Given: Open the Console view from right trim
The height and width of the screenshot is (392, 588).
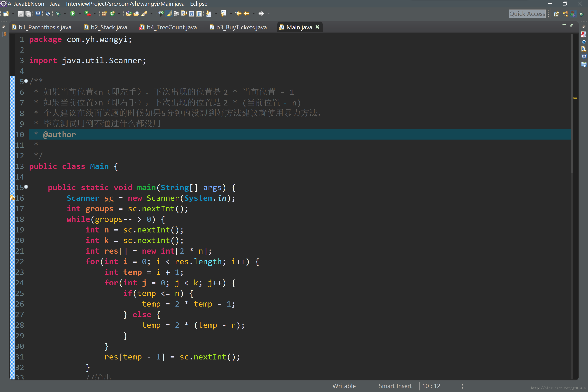Looking at the screenshot, I should pyautogui.click(x=584, y=56).
